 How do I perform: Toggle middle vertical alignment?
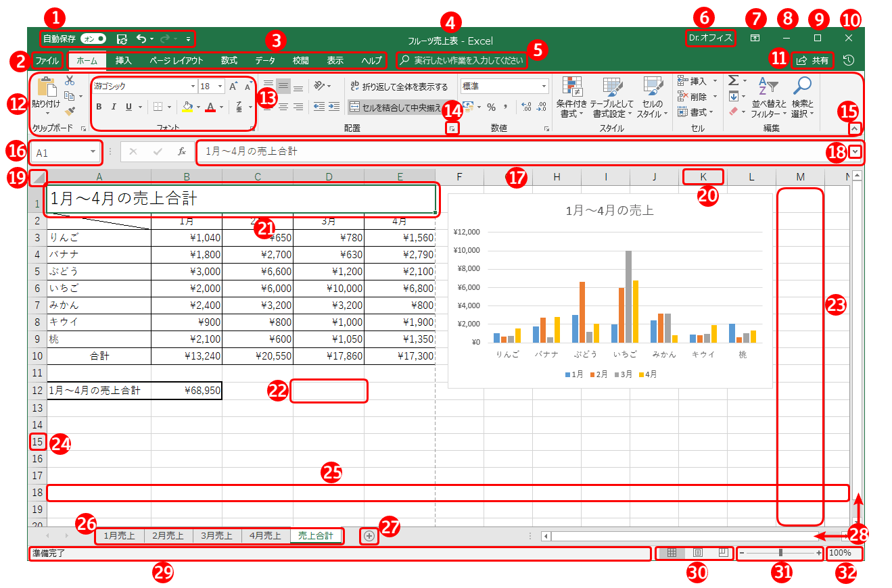pos(283,87)
